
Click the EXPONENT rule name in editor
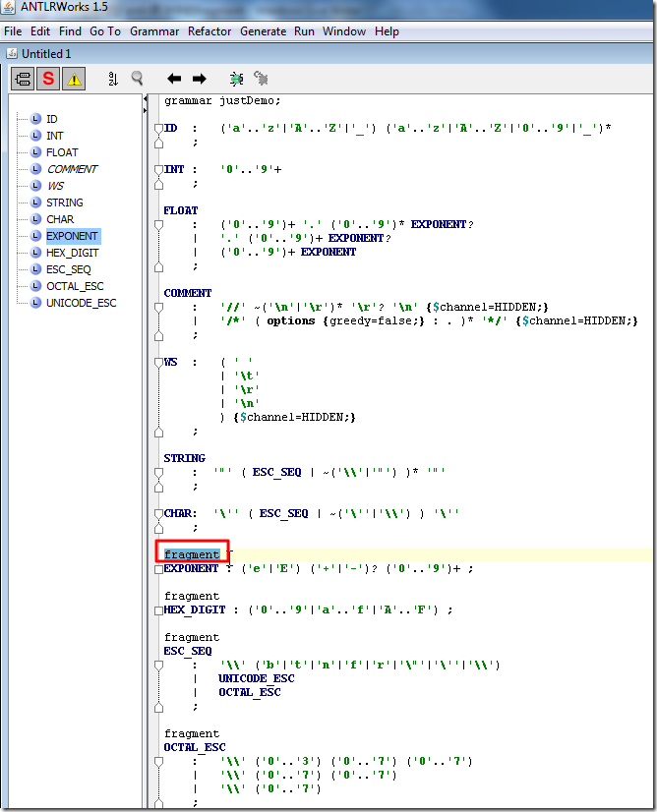[x=191, y=568]
